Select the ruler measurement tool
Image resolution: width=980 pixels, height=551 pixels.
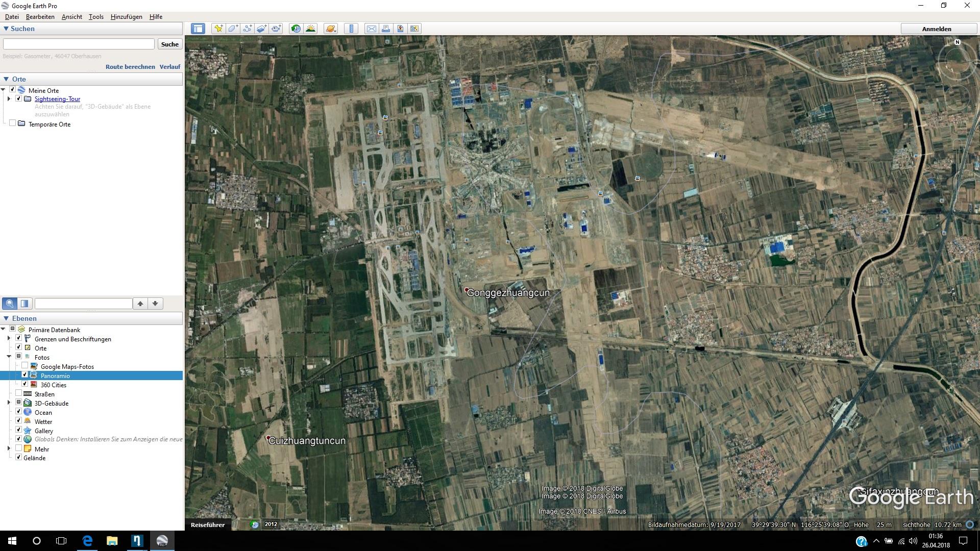(351, 29)
